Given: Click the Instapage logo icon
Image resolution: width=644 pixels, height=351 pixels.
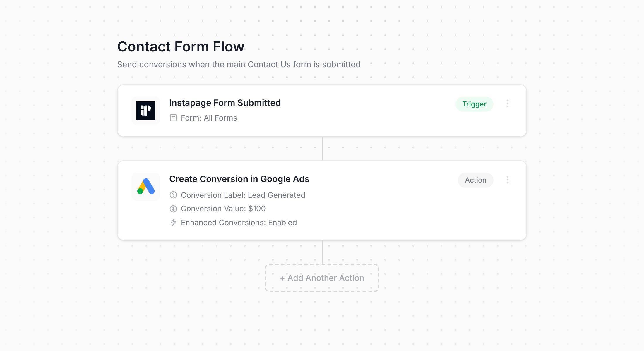Looking at the screenshot, I should tap(146, 111).
